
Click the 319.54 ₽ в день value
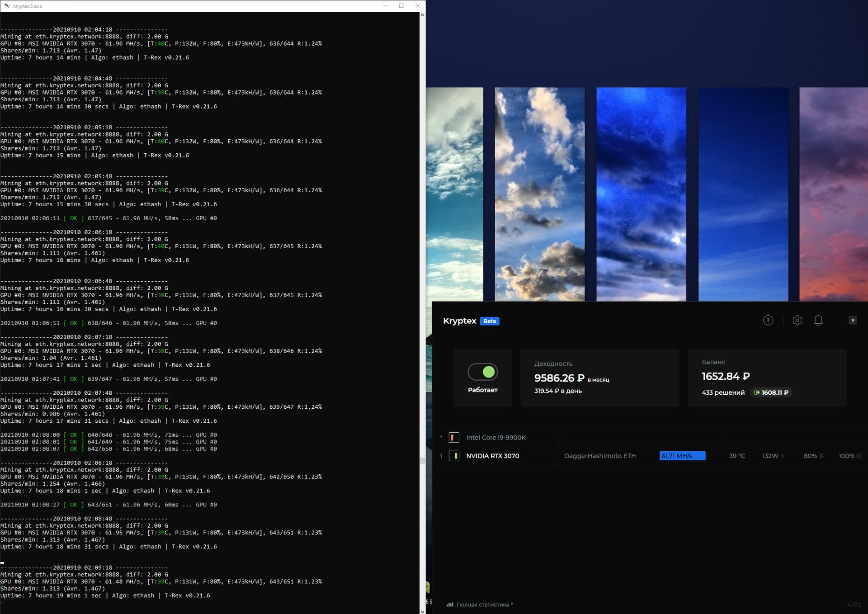(x=558, y=391)
